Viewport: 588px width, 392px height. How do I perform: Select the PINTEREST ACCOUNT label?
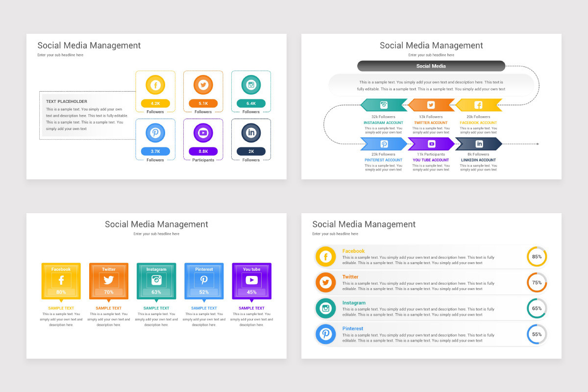[x=384, y=160]
